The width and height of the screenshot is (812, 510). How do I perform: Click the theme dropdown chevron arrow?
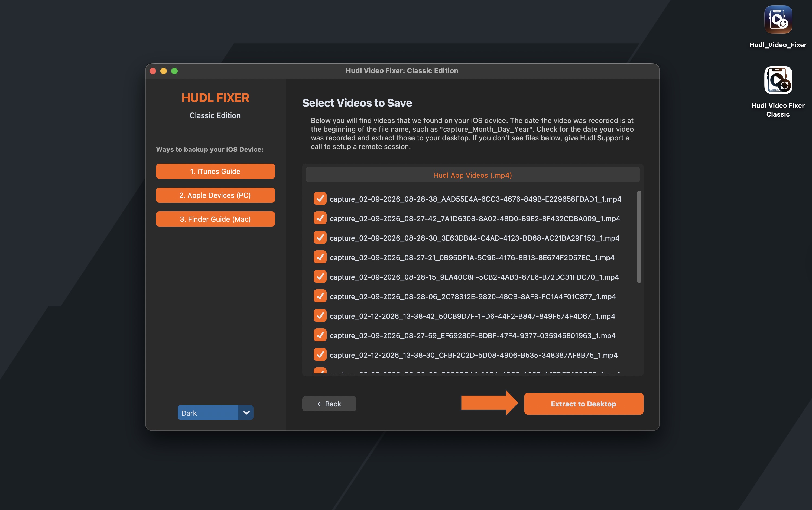pos(246,412)
